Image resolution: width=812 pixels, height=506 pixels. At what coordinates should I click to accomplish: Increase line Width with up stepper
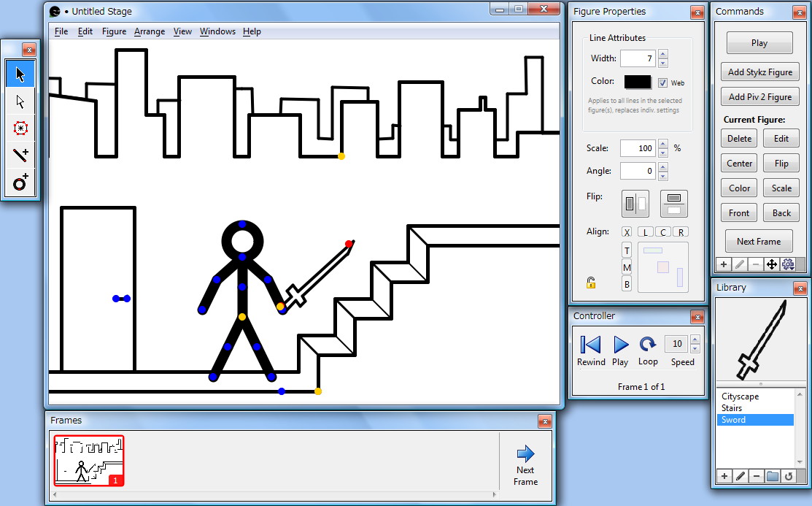pos(663,54)
